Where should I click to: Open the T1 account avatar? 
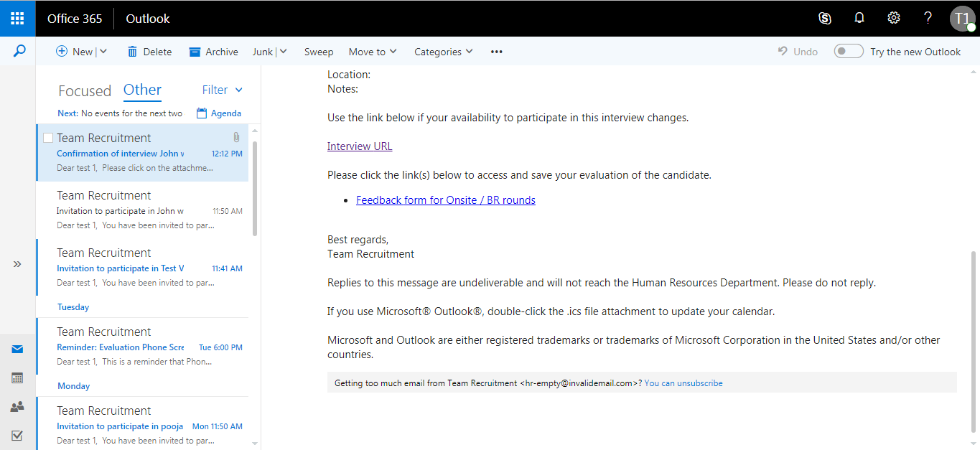tap(963, 19)
